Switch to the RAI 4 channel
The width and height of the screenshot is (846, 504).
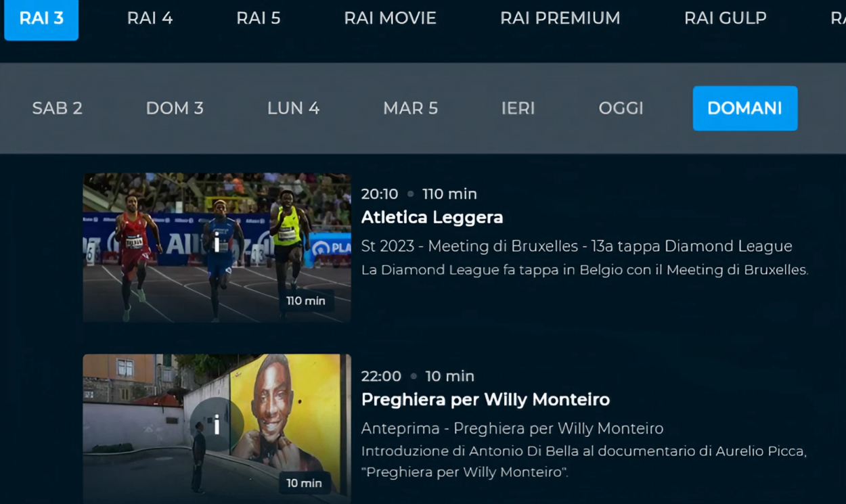coord(150,18)
